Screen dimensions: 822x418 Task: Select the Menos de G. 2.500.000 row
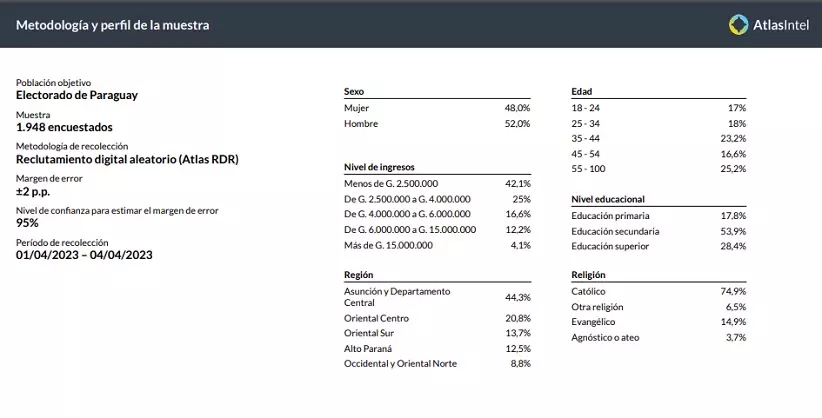coord(436,184)
